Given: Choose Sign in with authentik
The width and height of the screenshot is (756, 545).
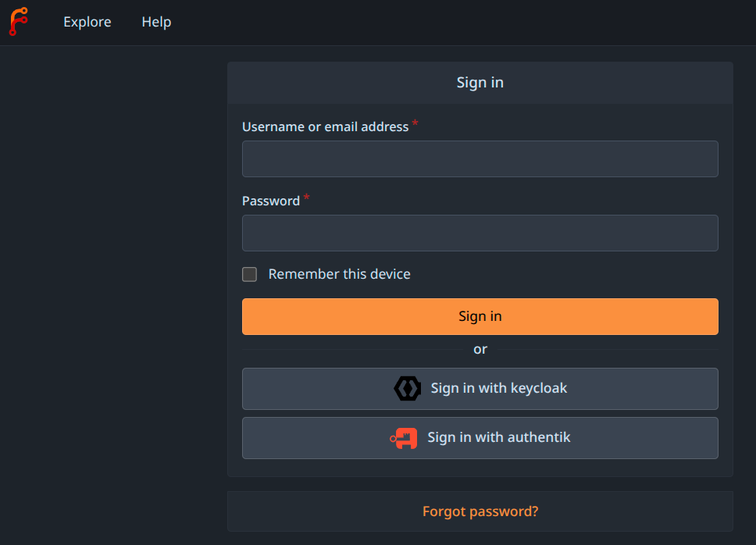Looking at the screenshot, I should (480, 438).
